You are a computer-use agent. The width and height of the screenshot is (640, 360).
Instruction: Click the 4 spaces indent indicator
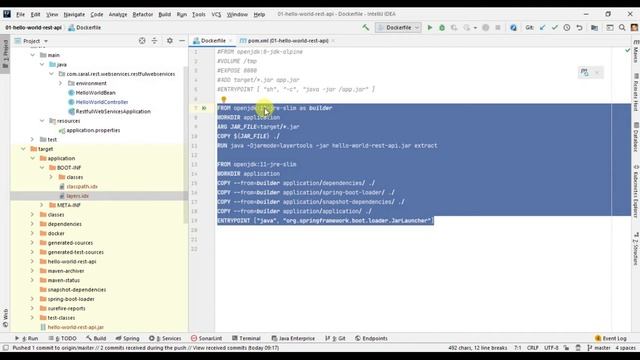625,348
